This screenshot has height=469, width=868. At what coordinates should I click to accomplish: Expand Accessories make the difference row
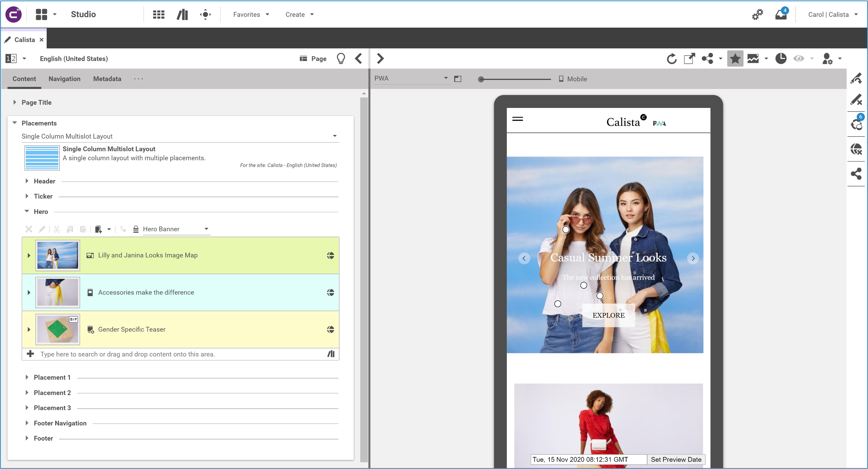[29, 293]
